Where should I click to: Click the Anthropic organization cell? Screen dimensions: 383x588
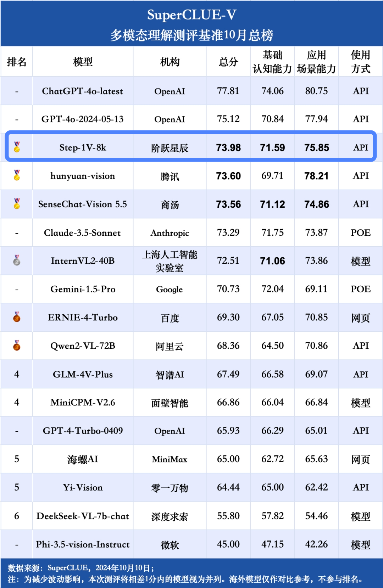[170, 233]
